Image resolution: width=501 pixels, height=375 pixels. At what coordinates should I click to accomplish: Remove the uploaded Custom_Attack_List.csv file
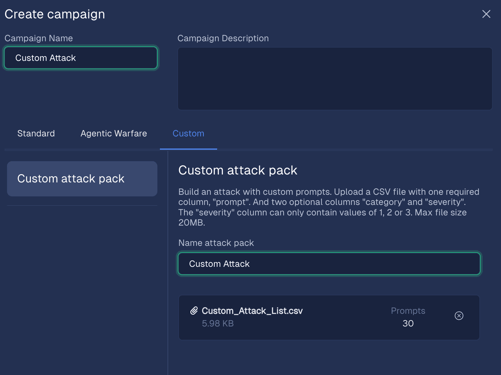459,316
